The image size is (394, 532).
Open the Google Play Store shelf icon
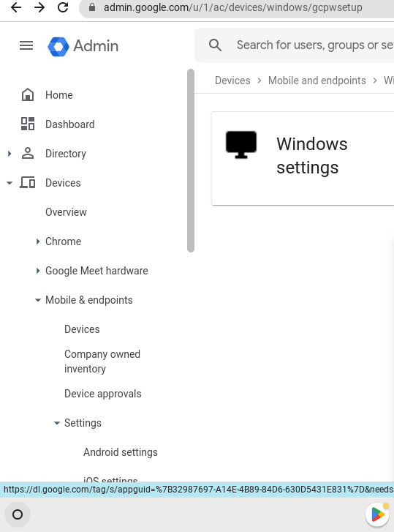(x=378, y=514)
